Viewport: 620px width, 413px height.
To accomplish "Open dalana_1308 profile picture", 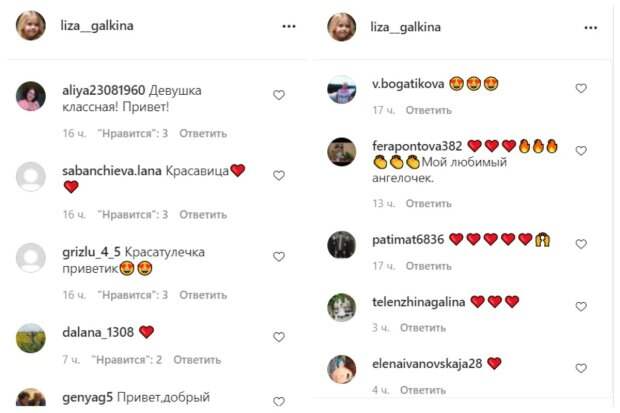I will tap(31, 338).
